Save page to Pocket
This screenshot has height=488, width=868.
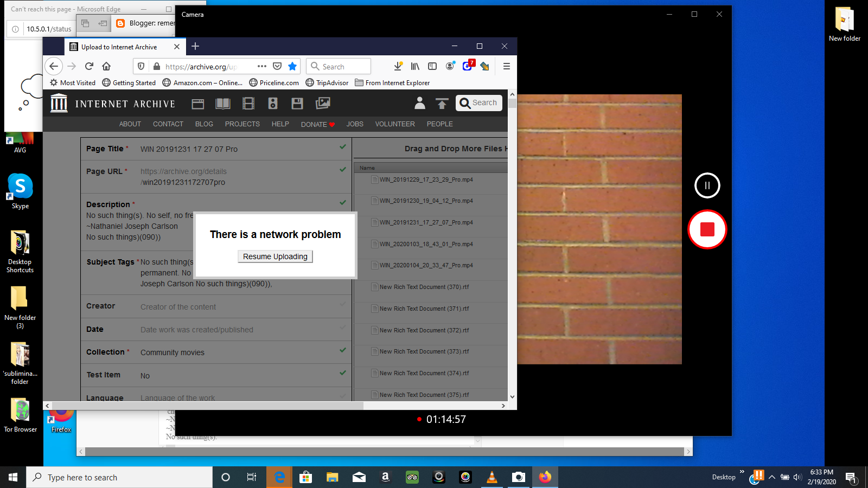pos(277,66)
